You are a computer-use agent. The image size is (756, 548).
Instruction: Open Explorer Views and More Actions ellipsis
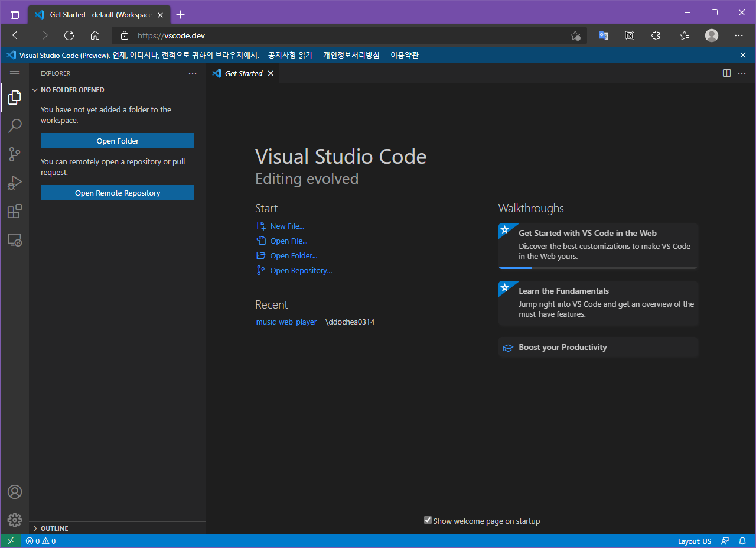193,73
